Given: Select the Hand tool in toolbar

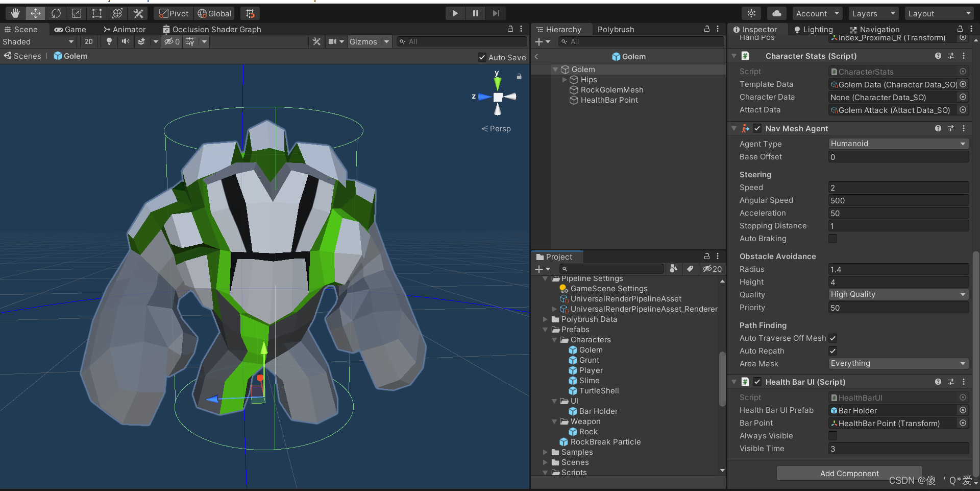Looking at the screenshot, I should tap(15, 13).
